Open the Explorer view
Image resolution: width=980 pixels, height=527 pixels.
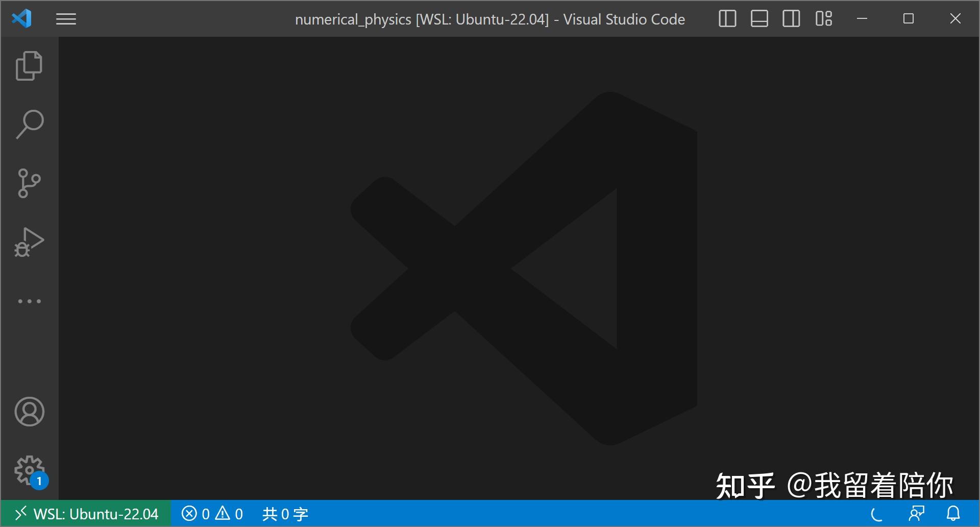(x=29, y=65)
